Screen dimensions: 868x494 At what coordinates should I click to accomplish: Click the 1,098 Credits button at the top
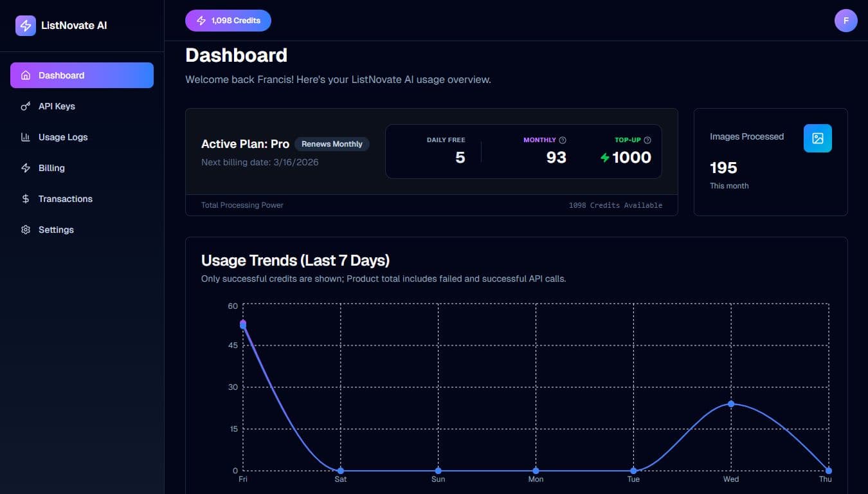[228, 20]
